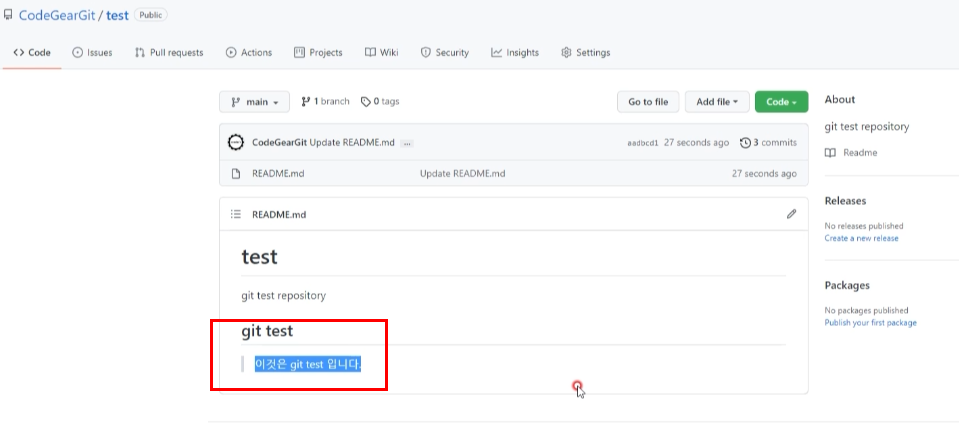
Task: Click 'No packages published' text
Action: (866, 310)
